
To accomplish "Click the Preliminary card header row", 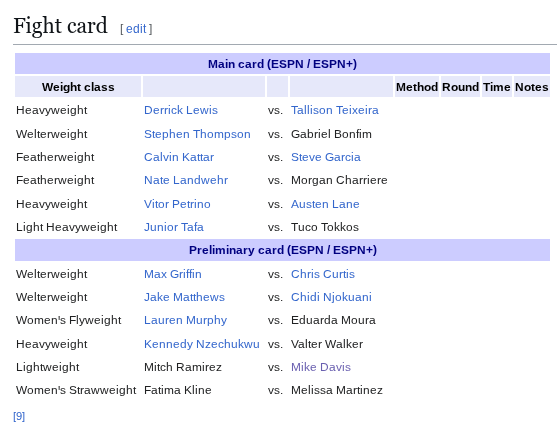I will (282, 250).
